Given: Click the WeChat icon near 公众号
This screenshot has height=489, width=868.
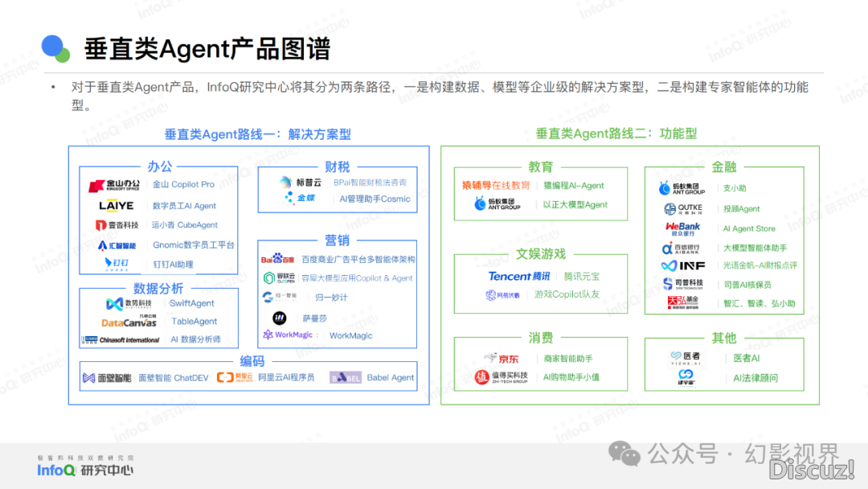Looking at the screenshot, I should (624, 454).
